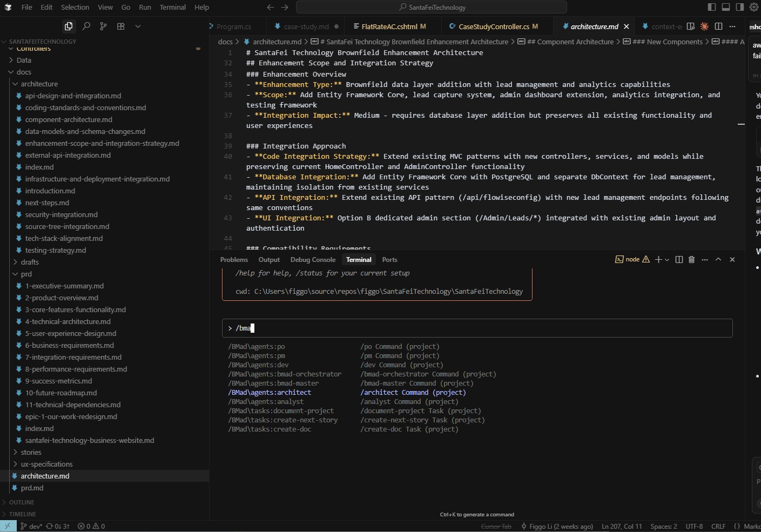Viewport: 761px width, 532px height.
Task: Switch to the case-study.md tab
Action: tap(306, 26)
